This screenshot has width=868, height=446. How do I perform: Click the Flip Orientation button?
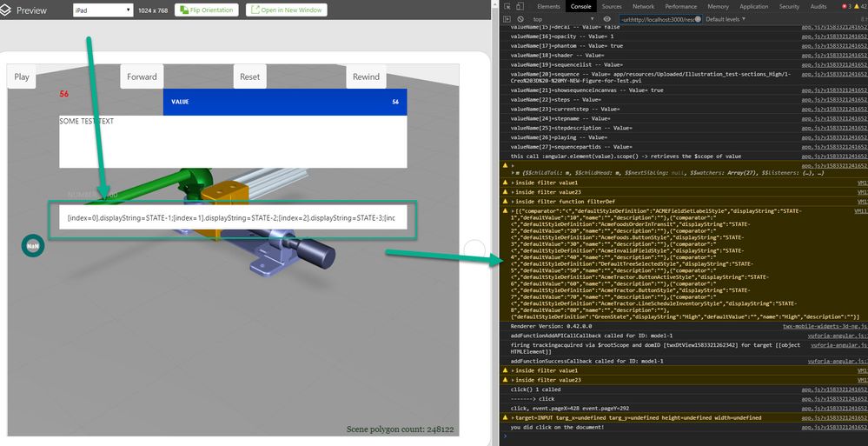[207, 10]
